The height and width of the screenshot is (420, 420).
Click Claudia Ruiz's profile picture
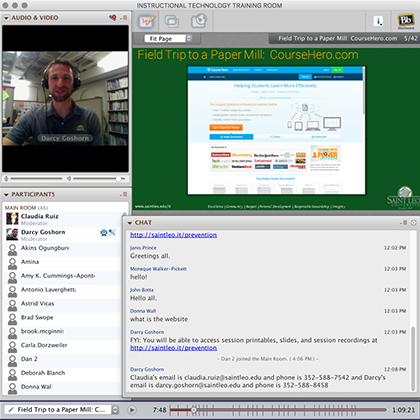click(12, 219)
